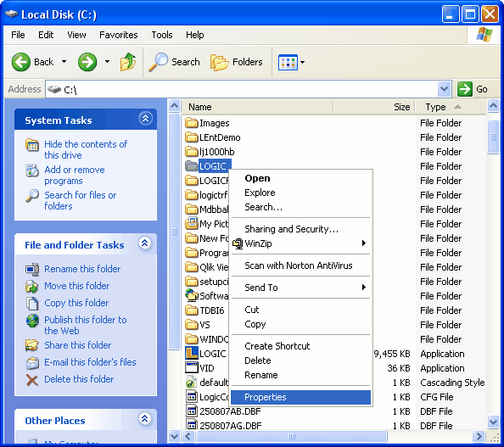The width and height of the screenshot is (504, 447).
Task: Choose Scan with Norton AntiVirus
Action: [300, 265]
